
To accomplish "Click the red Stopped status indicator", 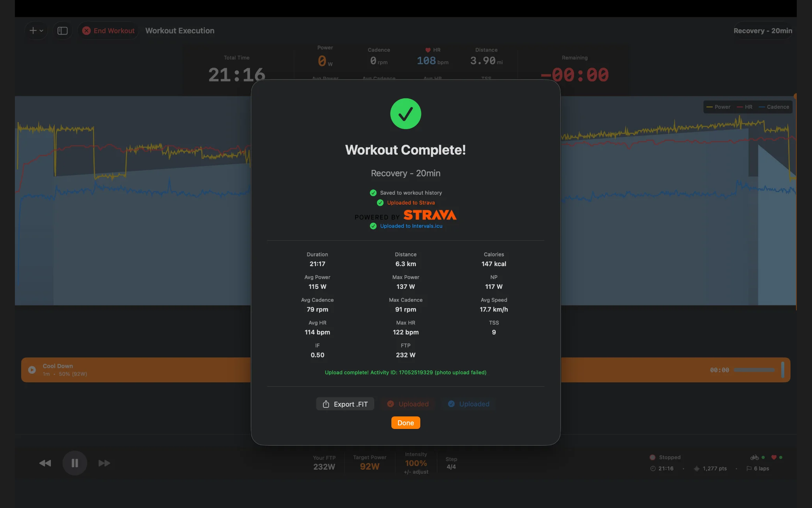I will pyautogui.click(x=652, y=457).
